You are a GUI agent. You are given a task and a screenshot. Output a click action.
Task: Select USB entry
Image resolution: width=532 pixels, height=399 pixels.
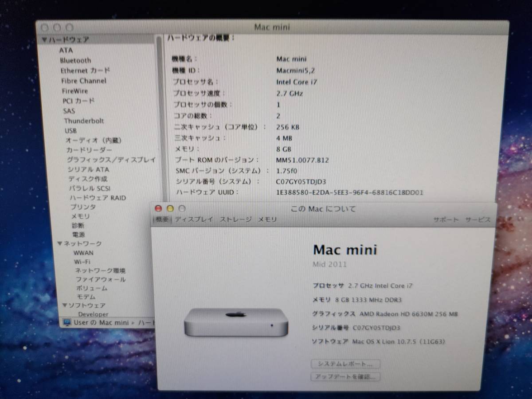click(70, 131)
